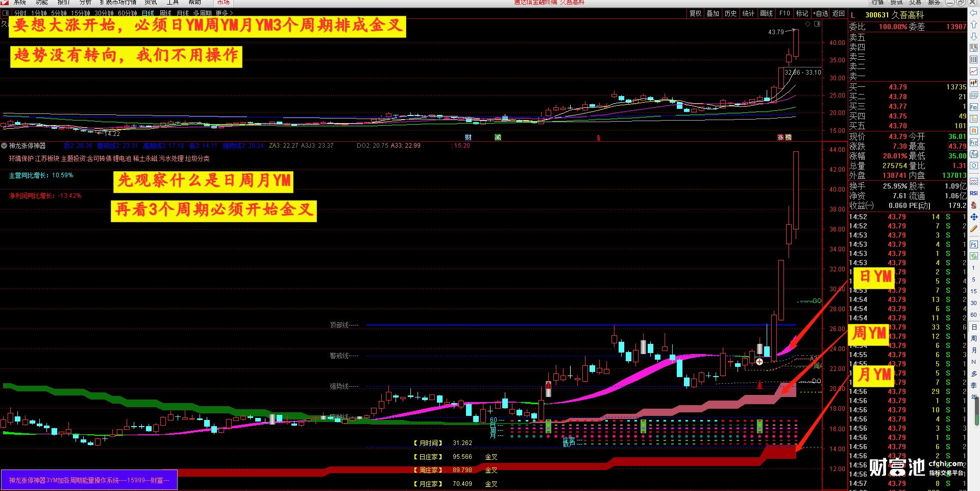Select the pencil drawing tool icon
Viewport: 980px width, 491px height.
pyautogui.click(x=974, y=229)
